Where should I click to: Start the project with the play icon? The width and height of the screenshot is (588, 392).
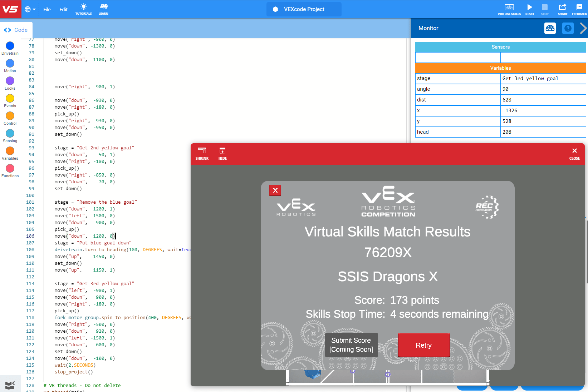[530, 9]
